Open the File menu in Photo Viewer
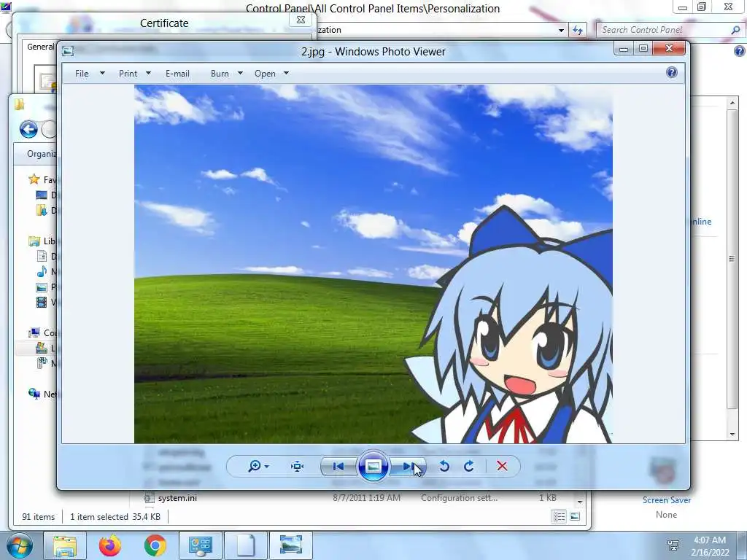 [82, 74]
